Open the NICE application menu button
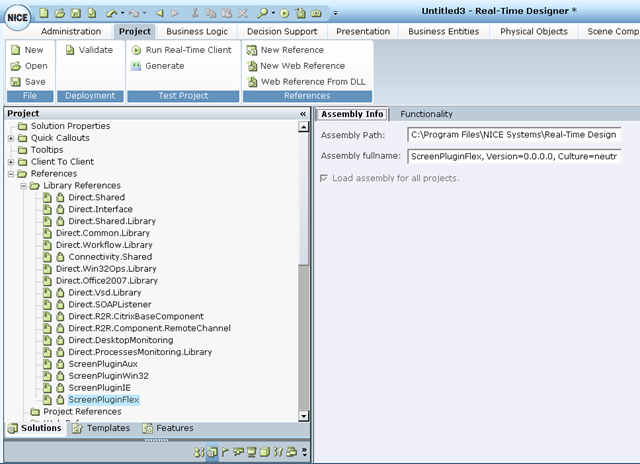This screenshot has height=464, width=640. 17,17
